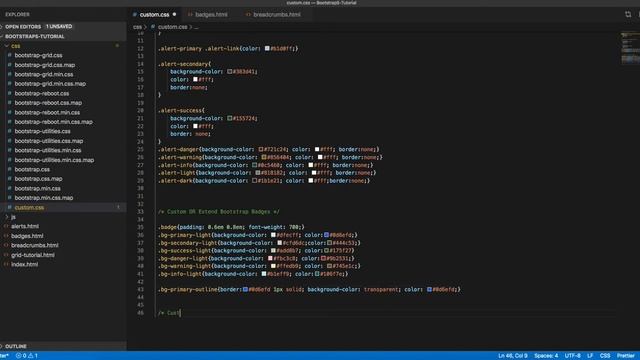640x360 pixels.
Task: Switch to the custom.css tab
Action: [x=154, y=15]
